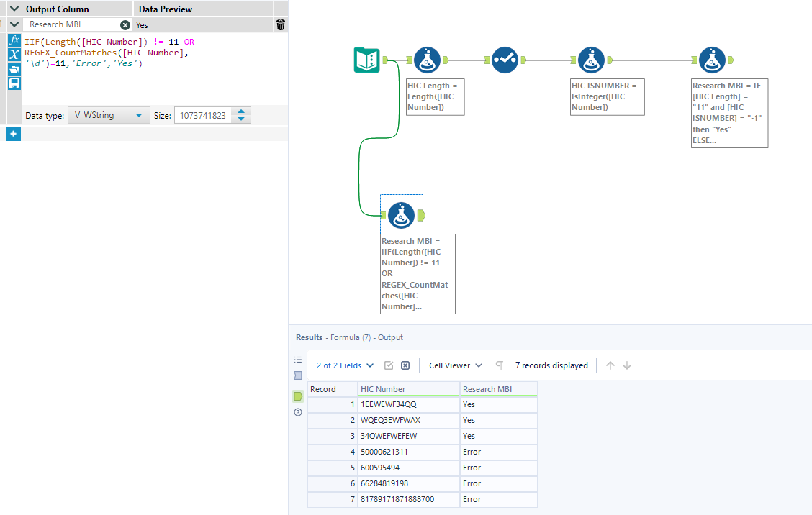Select the Formula tool computing HIC Length
812x515 pixels.
[x=427, y=60]
